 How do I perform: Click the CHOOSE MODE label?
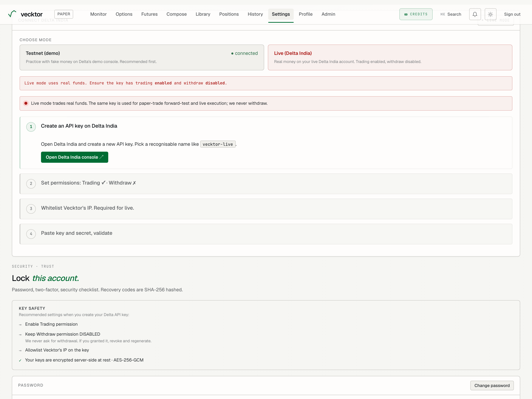[36, 40]
